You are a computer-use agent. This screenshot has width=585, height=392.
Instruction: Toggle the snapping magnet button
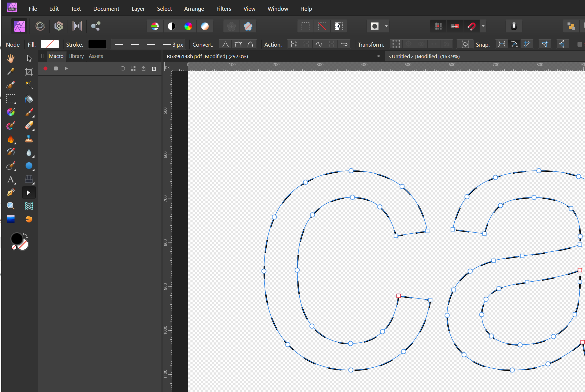(x=471, y=26)
